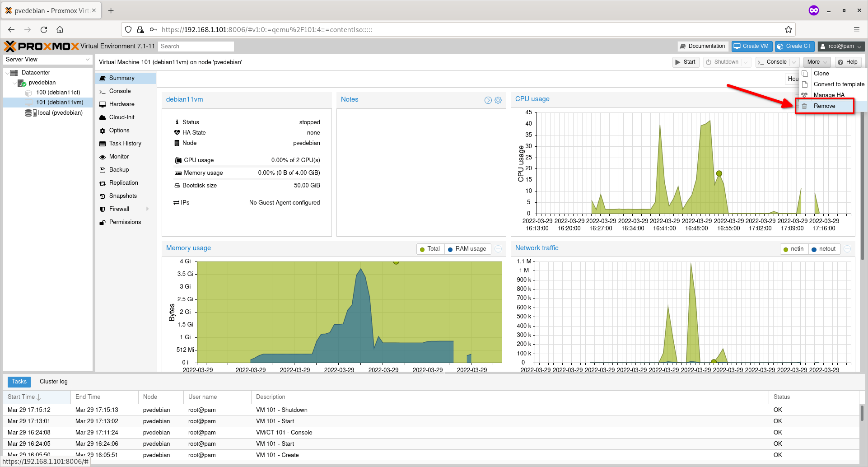Toggle the More dropdown button

pos(817,62)
